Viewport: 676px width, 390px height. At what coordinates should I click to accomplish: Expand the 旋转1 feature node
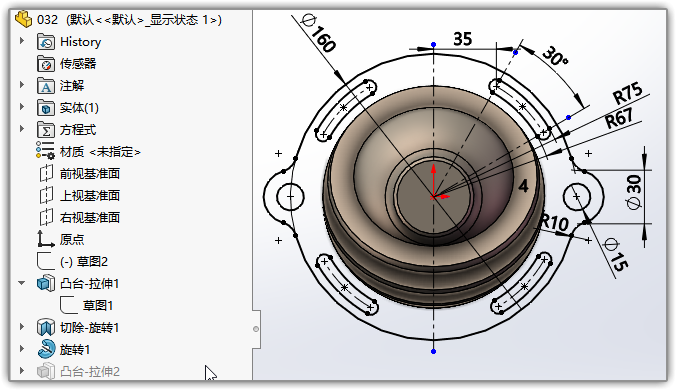point(22,349)
